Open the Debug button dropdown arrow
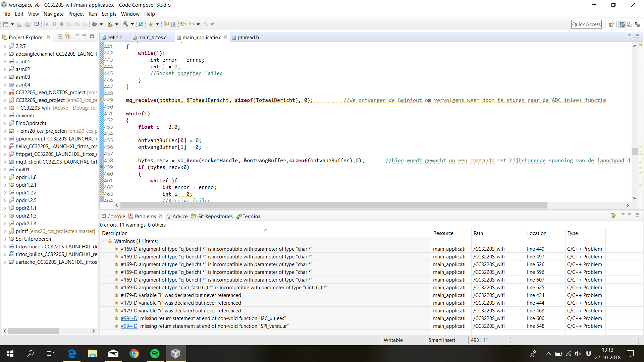Viewport: 644px width, 362px height. (x=101, y=24)
